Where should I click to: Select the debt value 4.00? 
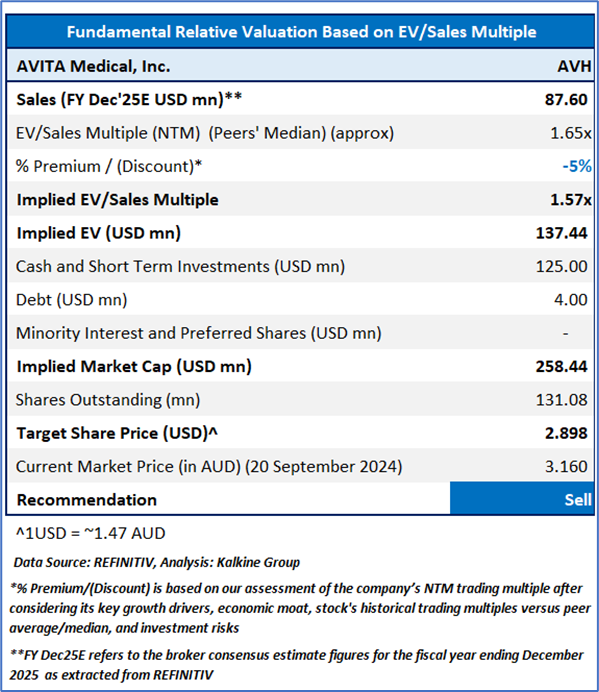coord(570,300)
